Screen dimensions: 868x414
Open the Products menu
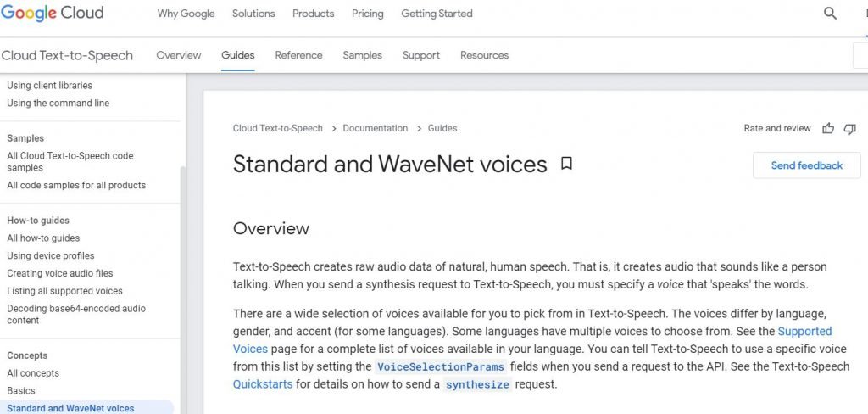pyautogui.click(x=314, y=14)
